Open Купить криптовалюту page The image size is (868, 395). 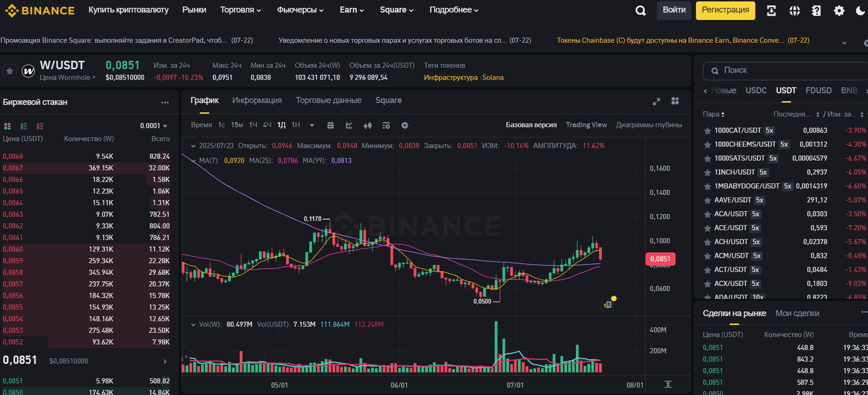click(128, 10)
